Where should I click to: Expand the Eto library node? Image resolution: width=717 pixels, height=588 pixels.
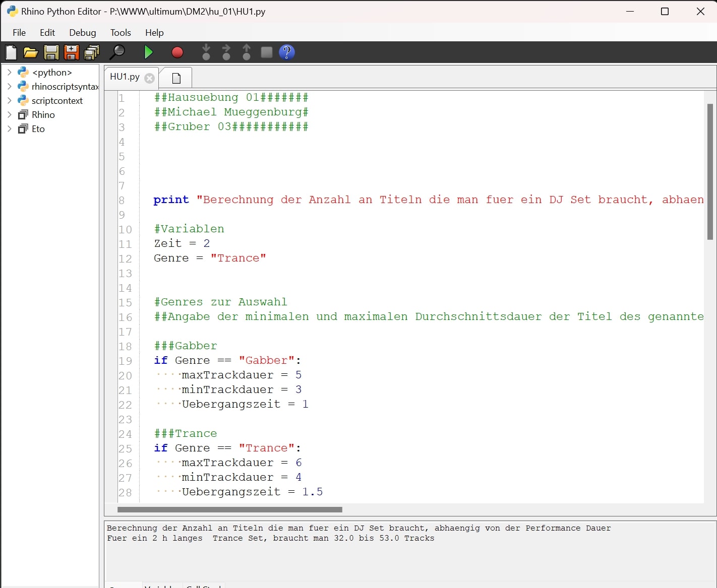(9, 128)
